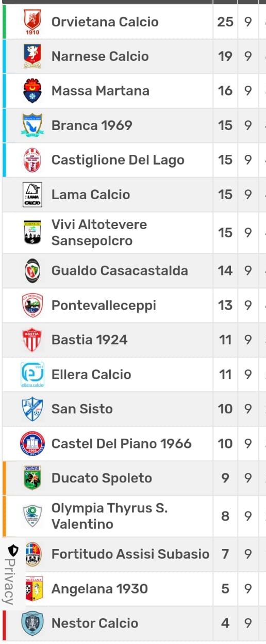
Task: Click the Ducato Spoleto team badge
Action: [x=32, y=478]
